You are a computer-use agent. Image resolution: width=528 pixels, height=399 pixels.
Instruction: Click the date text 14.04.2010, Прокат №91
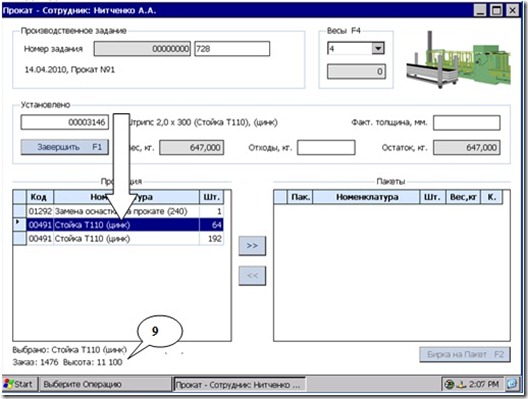click(70, 70)
